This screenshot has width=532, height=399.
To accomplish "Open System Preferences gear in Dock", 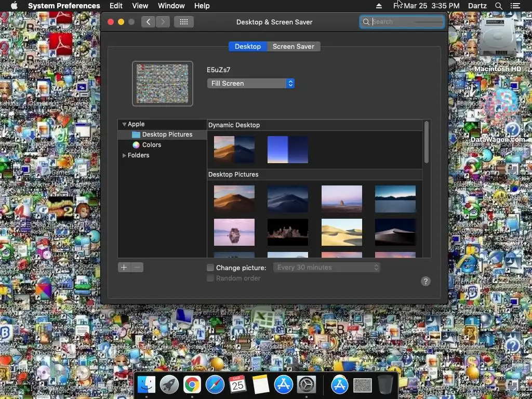I will tap(307, 385).
